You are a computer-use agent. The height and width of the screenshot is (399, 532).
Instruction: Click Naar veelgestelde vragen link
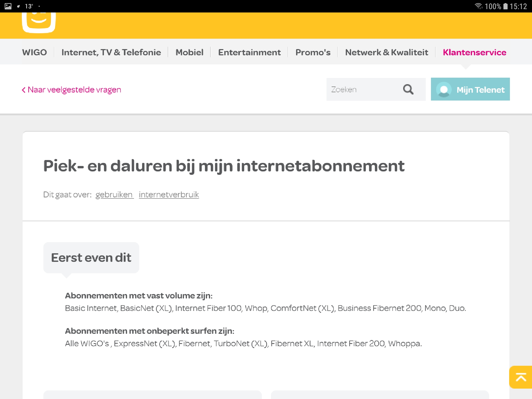[x=74, y=90]
